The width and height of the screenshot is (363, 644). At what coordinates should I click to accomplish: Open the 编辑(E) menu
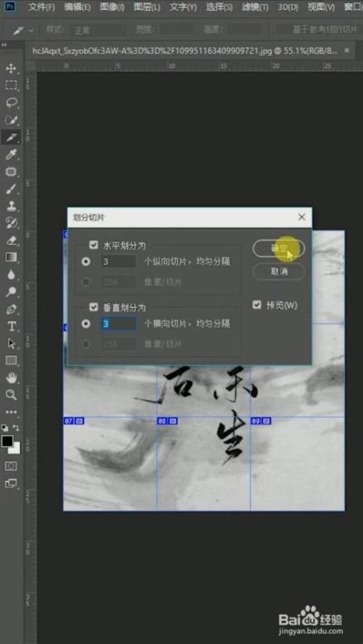[x=77, y=7]
